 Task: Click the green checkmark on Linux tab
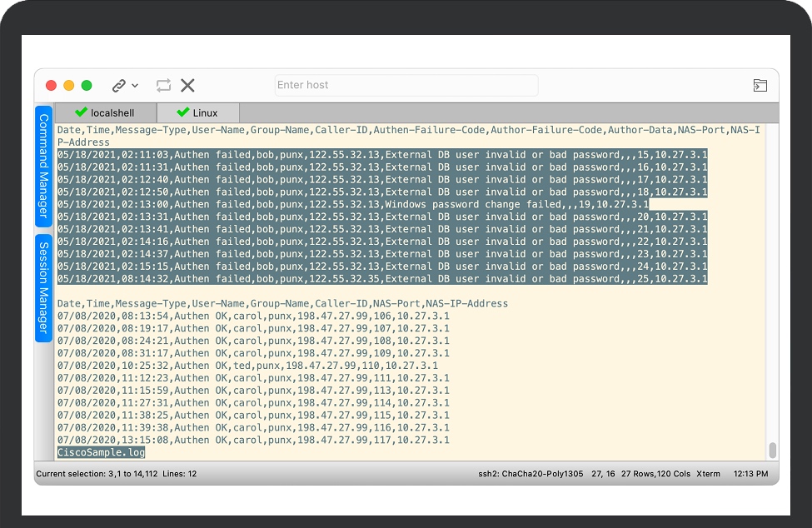point(183,112)
